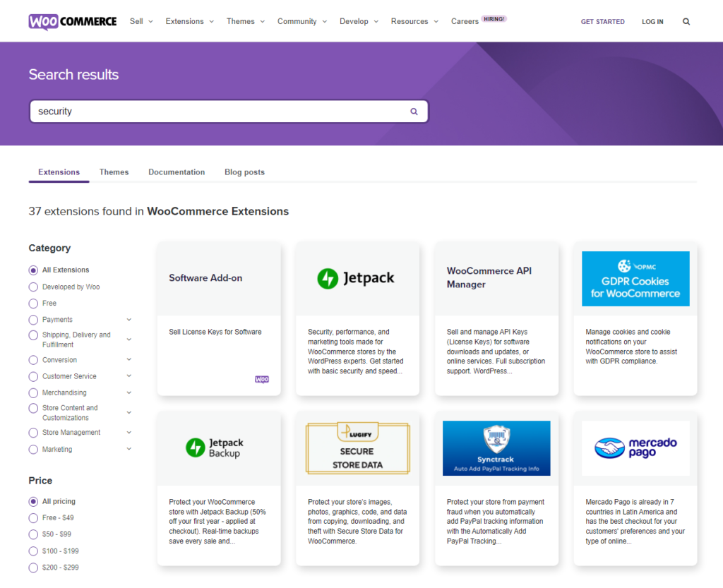The image size is (723, 588).
Task: Click the Woo badge on Software Add-on card
Action: [x=262, y=379]
